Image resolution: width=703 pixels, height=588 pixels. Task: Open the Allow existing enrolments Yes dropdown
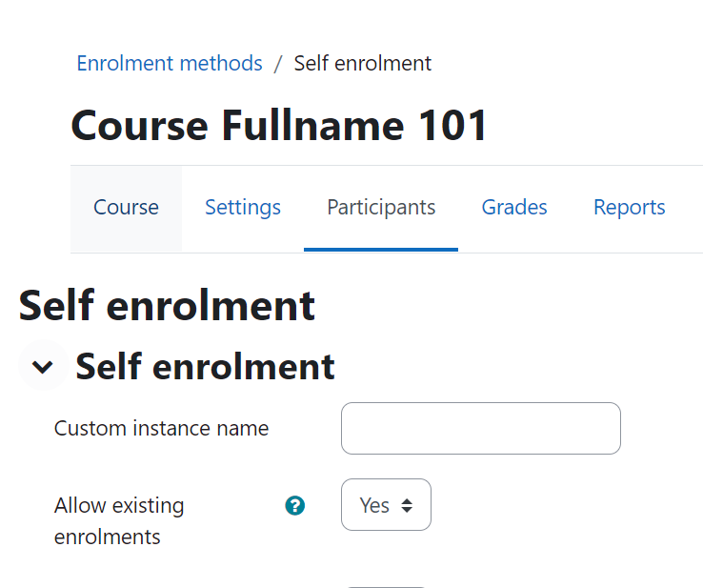386,504
